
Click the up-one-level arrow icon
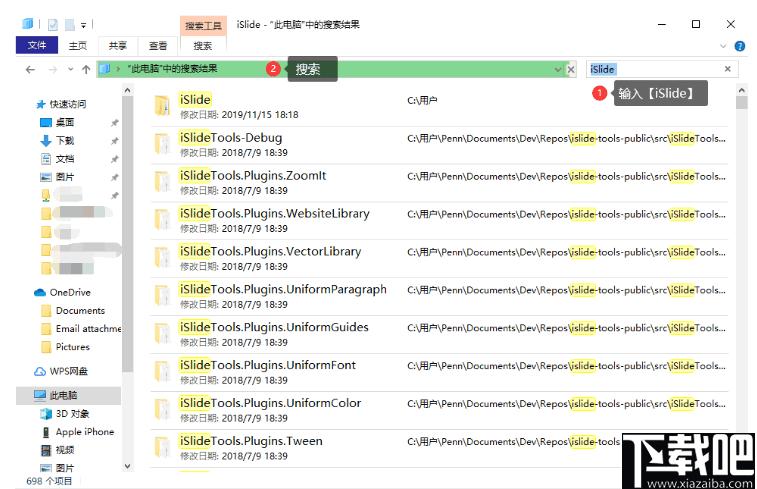86,70
